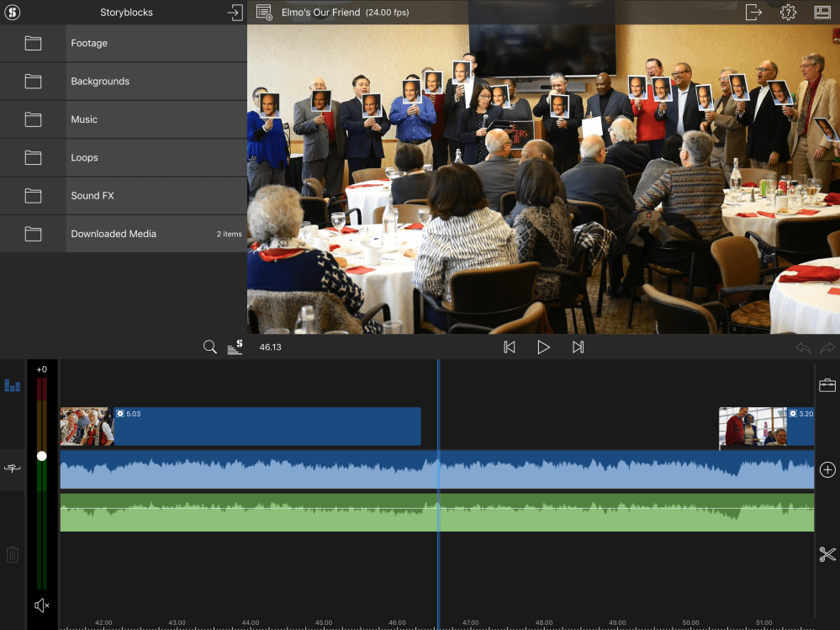The width and height of the screenshot is (840, 630).
Task: Tap the share/export icon
Action: (x=753, y=13)
